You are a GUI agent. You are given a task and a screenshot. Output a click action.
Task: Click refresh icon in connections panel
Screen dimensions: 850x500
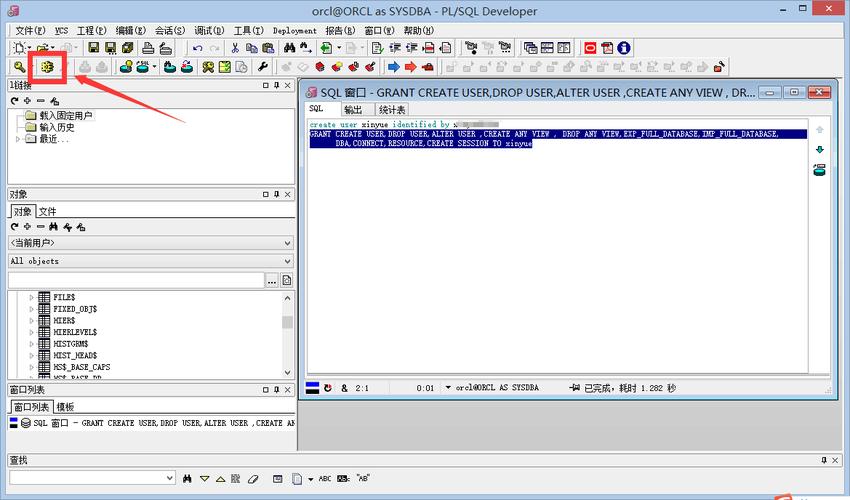pyautogui.click(x=15, y=101)
